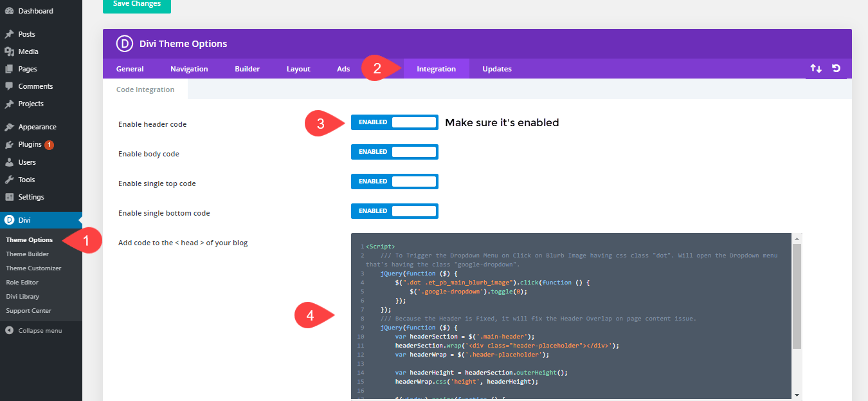The width and height of the screenshot is (868, 401).
Task: Click the Appearance paintbrush icon
Action: coord(9,127)
